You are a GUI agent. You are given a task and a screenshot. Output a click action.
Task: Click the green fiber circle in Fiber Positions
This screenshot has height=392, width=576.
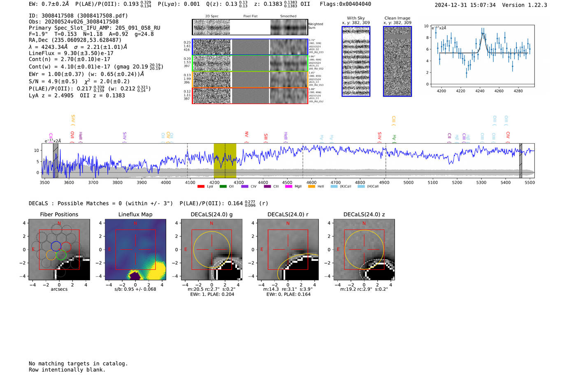(x=61, y=255)
